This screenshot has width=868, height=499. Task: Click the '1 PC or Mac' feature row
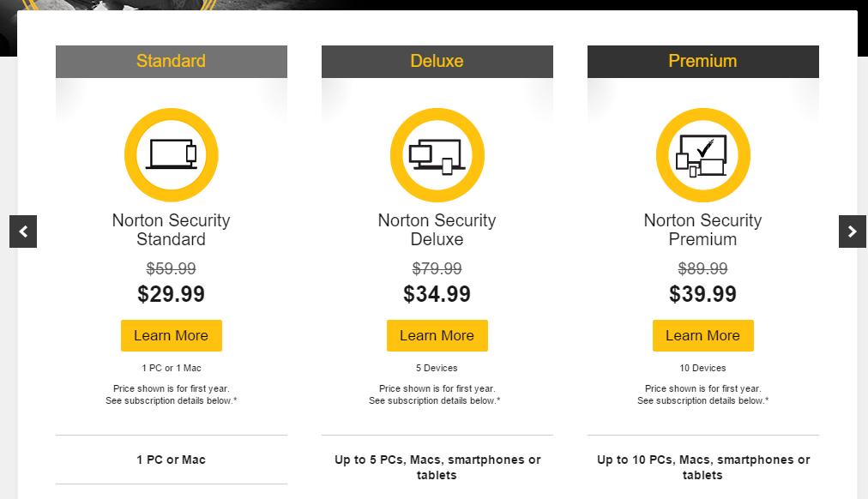[x=172, y=460]
